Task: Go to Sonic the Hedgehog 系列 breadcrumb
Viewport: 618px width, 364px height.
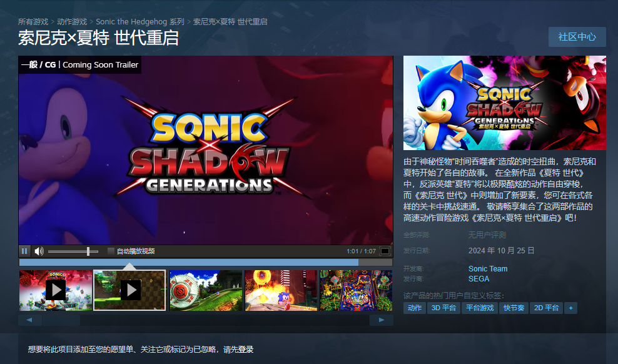Action: (140, 22)
